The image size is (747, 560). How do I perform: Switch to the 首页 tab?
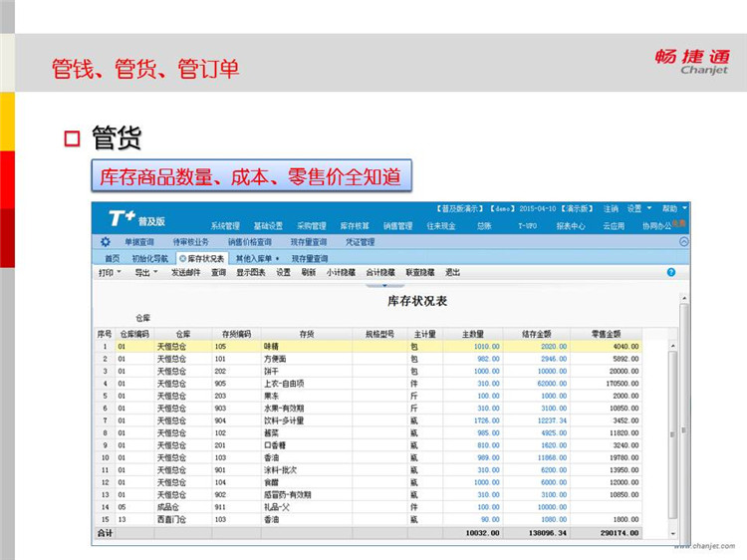click(113, 258)
